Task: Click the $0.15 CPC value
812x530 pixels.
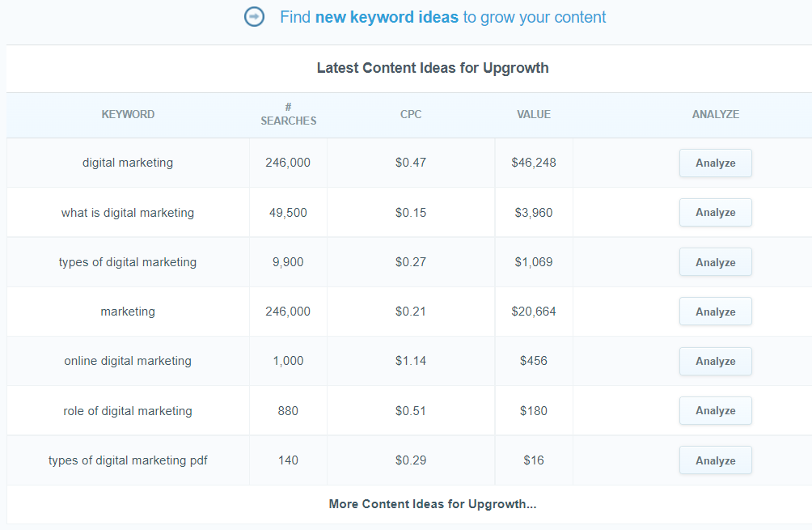Action: click(x=411, y=213)
